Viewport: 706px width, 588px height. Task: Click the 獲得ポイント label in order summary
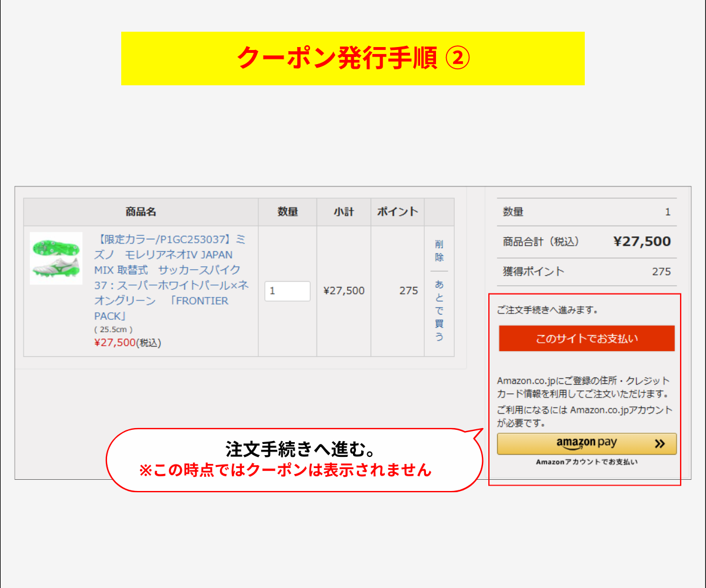(x=533, y=272)
